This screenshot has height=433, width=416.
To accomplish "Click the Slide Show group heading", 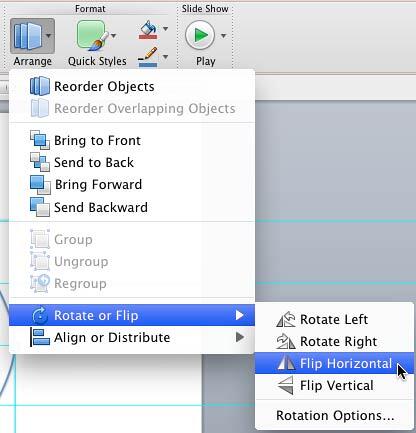I will 205,9.
